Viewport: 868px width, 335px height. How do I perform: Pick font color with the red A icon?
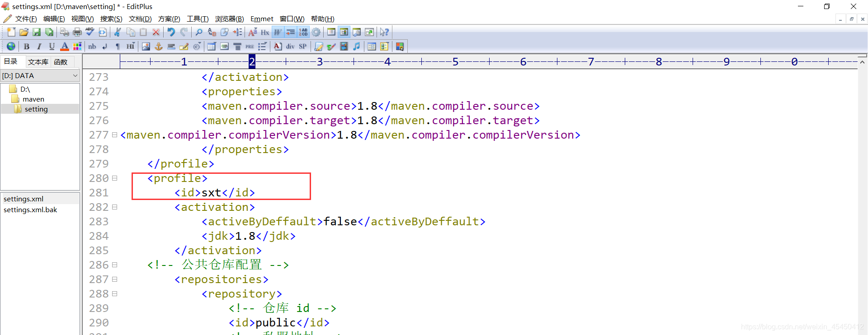[x=65, y=46]
